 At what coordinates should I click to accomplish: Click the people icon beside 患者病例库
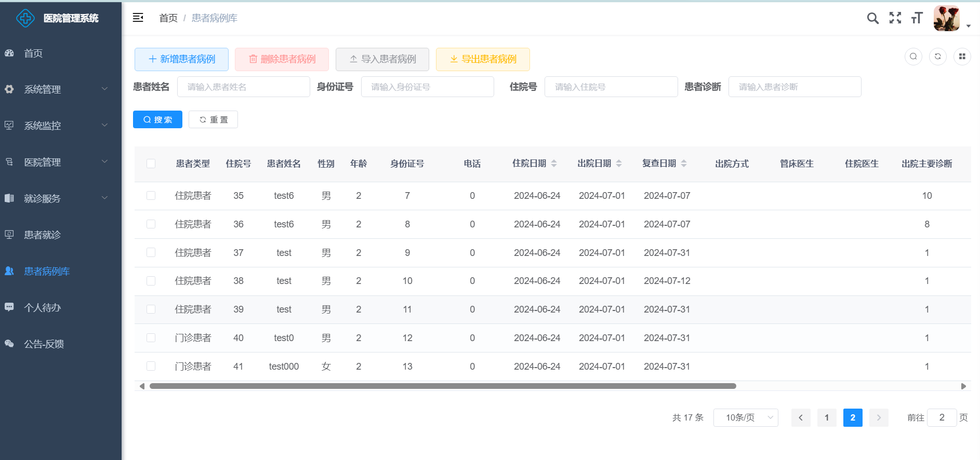(x=9, y=270)
